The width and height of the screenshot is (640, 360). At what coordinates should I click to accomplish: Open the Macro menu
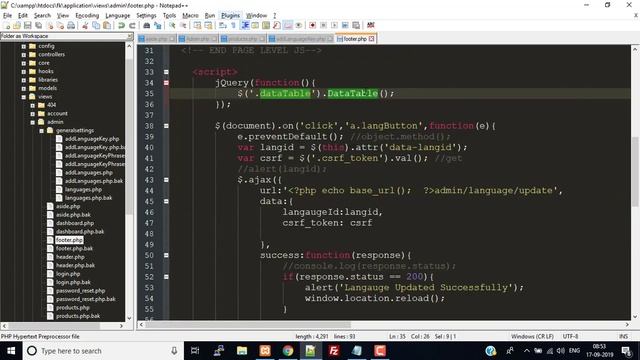tap(190, 16)
